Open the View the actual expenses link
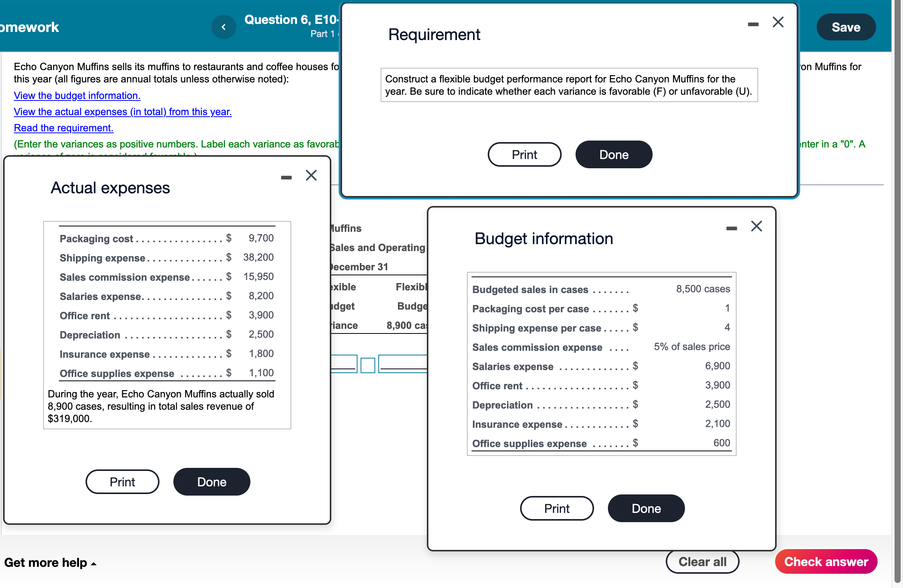Image resolution: width=903 pixels, height=588 pixels. [x=123, y=112]
